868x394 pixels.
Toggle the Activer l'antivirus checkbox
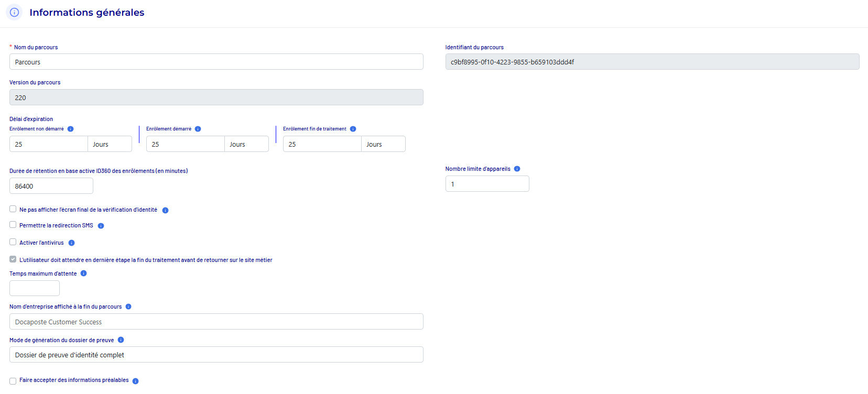(13, 242)
